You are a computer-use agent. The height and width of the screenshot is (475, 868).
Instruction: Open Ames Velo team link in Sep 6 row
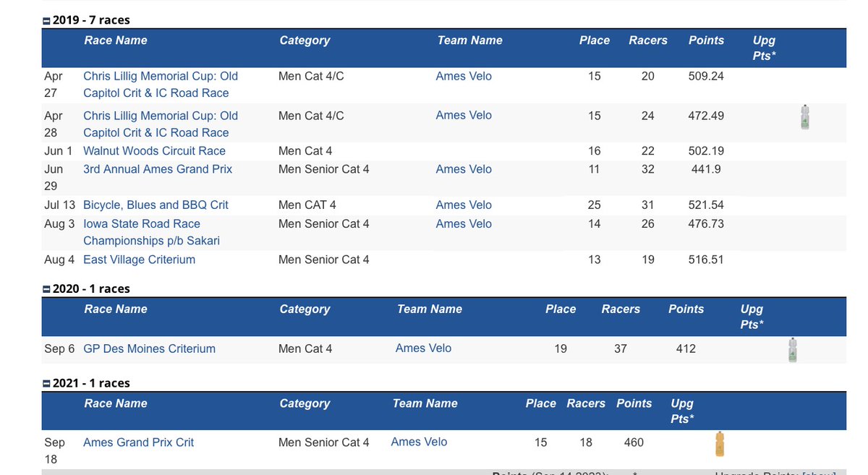click(423, 348)
